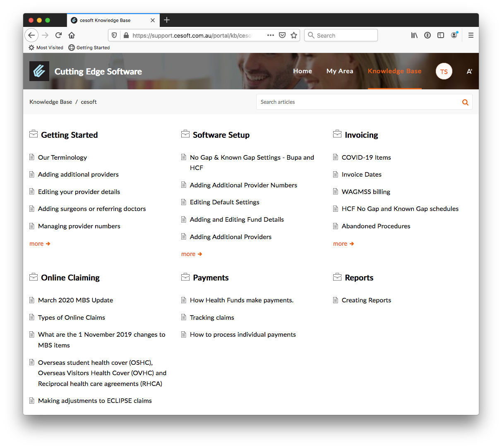The width and height of the screenshot is (502, 448).
Task: Click the Getting Started category folder icon
Action: point(34,134)
